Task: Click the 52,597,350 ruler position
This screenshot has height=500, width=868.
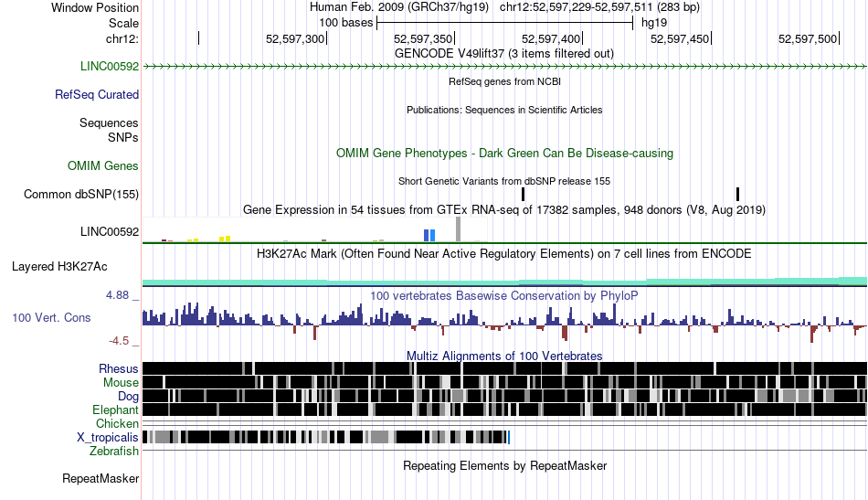Action: click(423, 38)
